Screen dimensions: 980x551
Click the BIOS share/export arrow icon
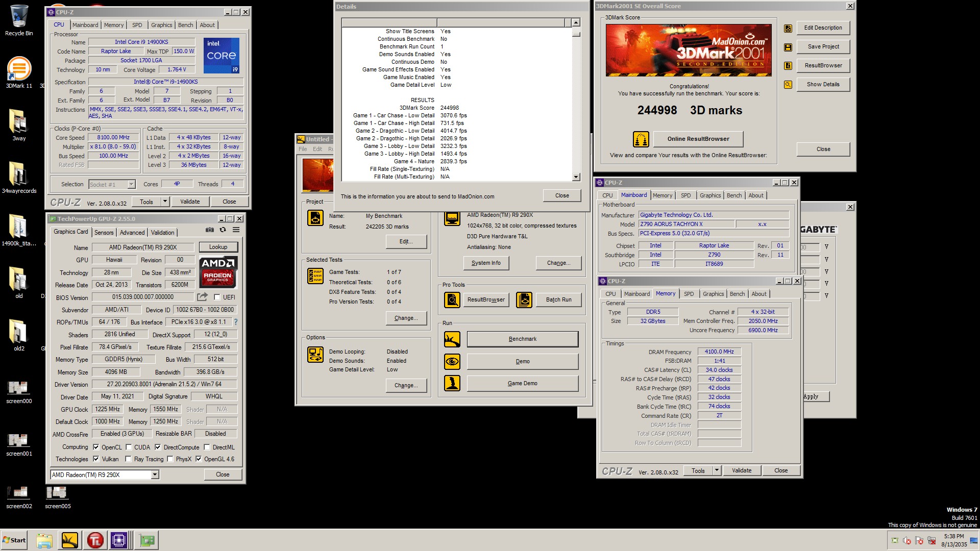click(x=203, y=297)
